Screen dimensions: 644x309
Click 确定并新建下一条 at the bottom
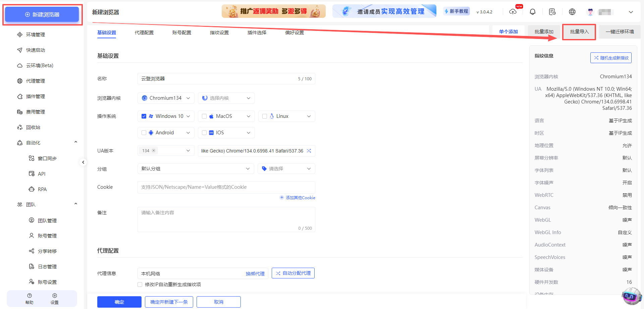[169, 302]
